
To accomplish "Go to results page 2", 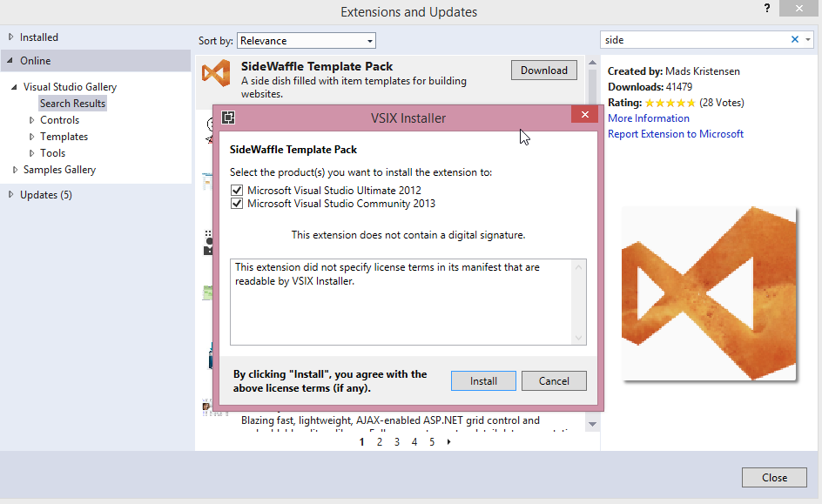I will (x=380, y=442).
